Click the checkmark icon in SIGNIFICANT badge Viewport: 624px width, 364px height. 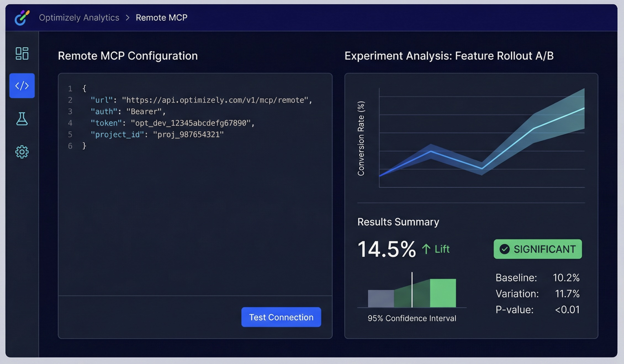(504, 249)
